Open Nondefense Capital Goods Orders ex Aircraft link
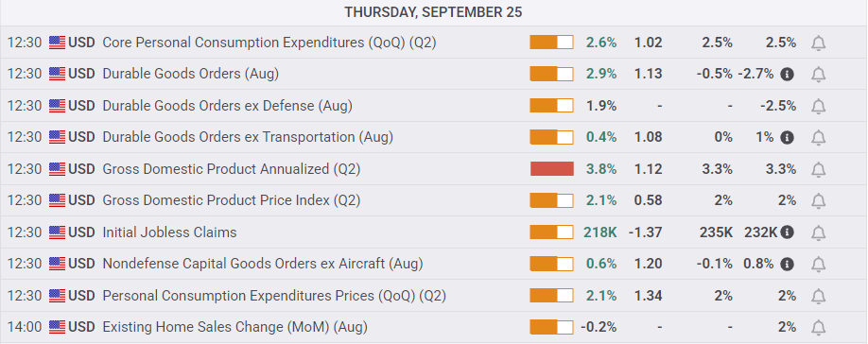868x344 pixels. 263,264
